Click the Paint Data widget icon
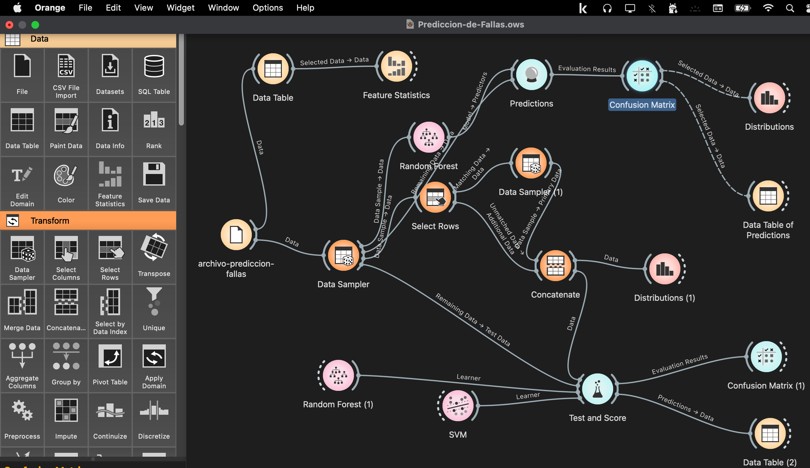Image resolution: width=810 pixels, height=468 pixels. click(66, 129)
